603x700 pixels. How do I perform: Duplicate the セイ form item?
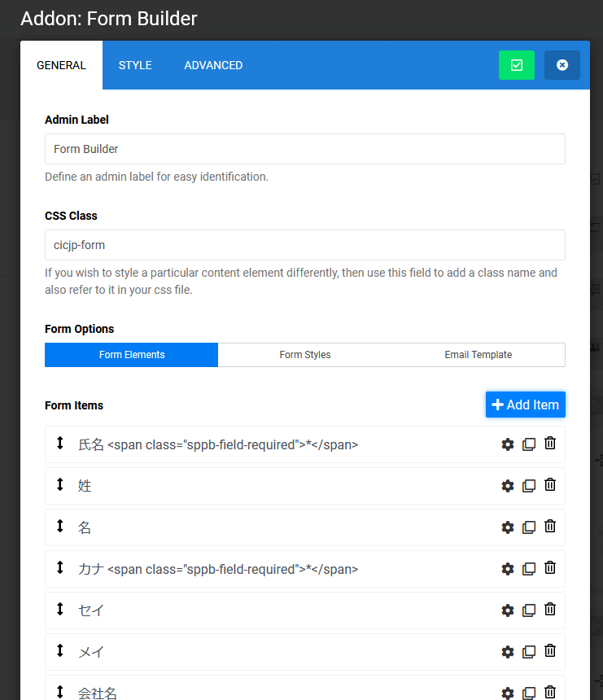click(529, 610)
